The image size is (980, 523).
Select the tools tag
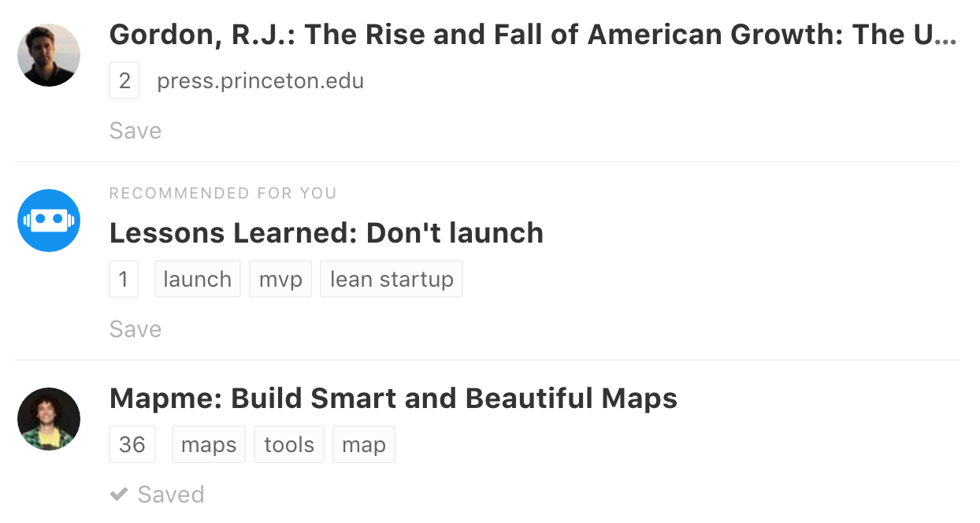(289, 445)
